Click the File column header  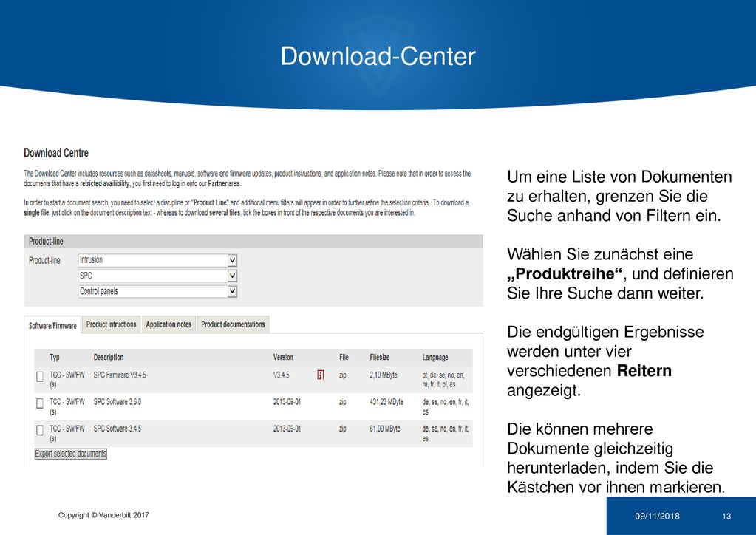click(x=344, y=357)
